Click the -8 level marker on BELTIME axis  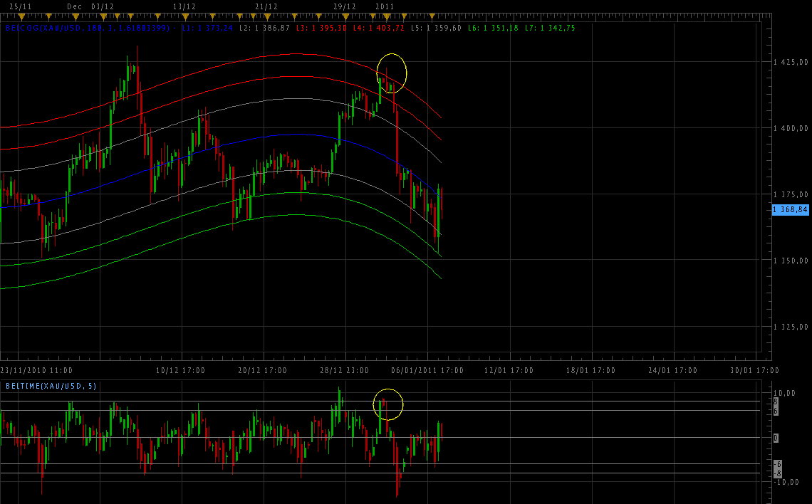click(x=777, y=473)
